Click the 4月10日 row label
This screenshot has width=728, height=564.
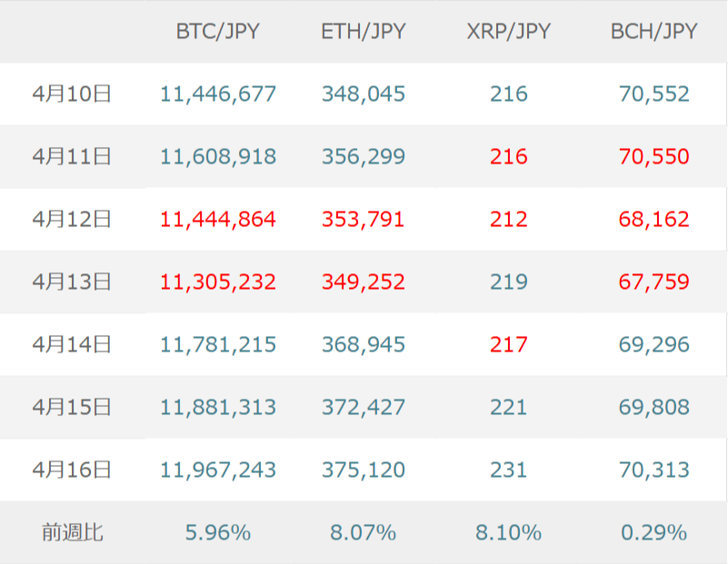click(72, 94)
